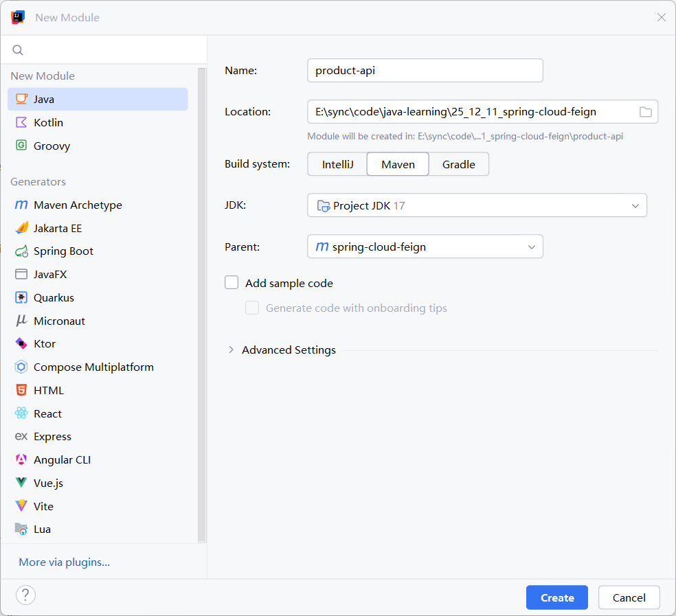Open the More via plugins link
The width and height of the screenshot is (676, 616).
[65, 562]
